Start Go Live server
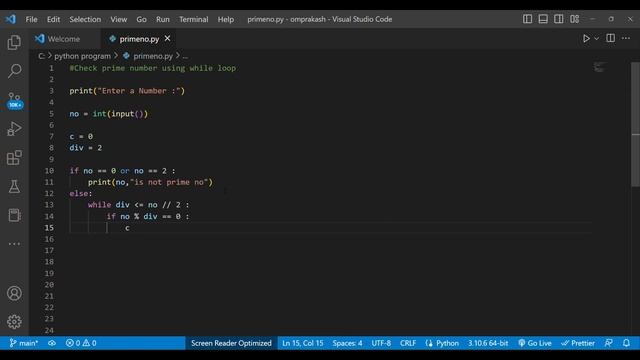The height and width of the screenshot is (360, 640). [535, 343]
